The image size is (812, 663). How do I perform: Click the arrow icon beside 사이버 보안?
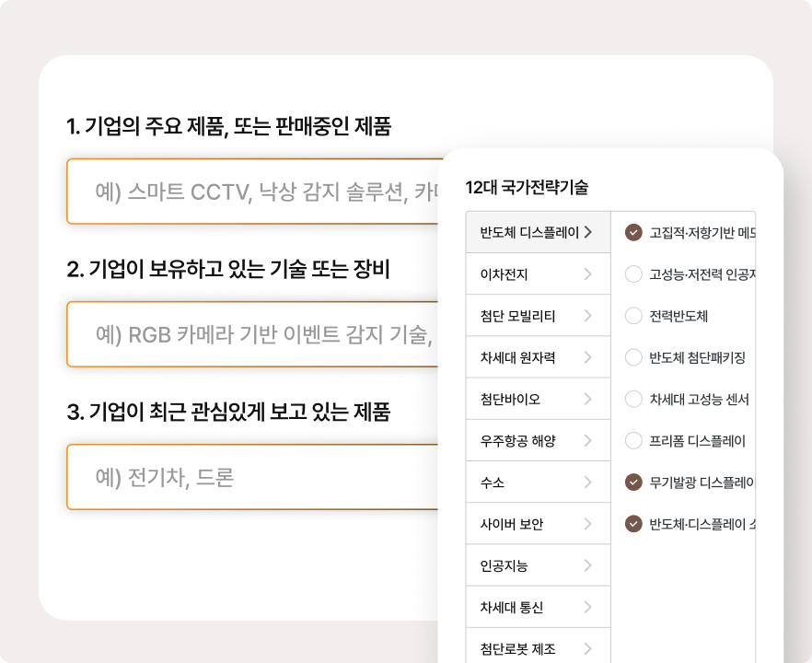[589, 524]
